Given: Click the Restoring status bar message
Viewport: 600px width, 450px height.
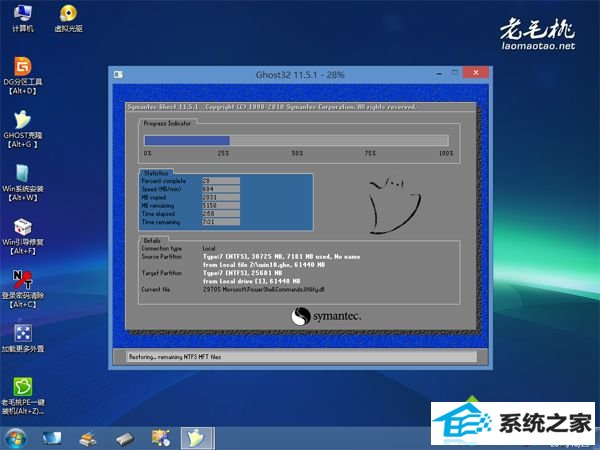Looking at the screenshot, I should (x=175, y=357).
